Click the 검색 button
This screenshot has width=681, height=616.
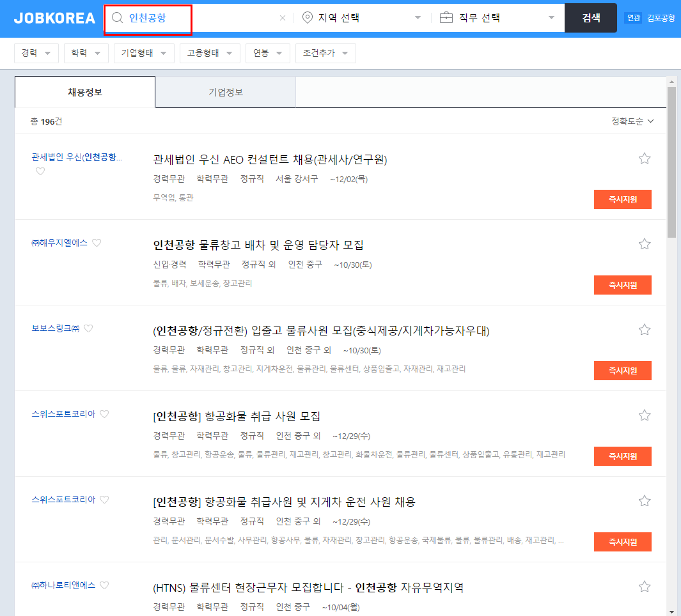[x=591, y=18]
